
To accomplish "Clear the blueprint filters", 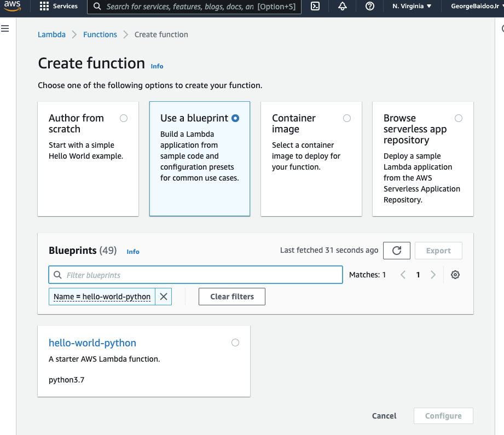I will (x=231, y=296).
